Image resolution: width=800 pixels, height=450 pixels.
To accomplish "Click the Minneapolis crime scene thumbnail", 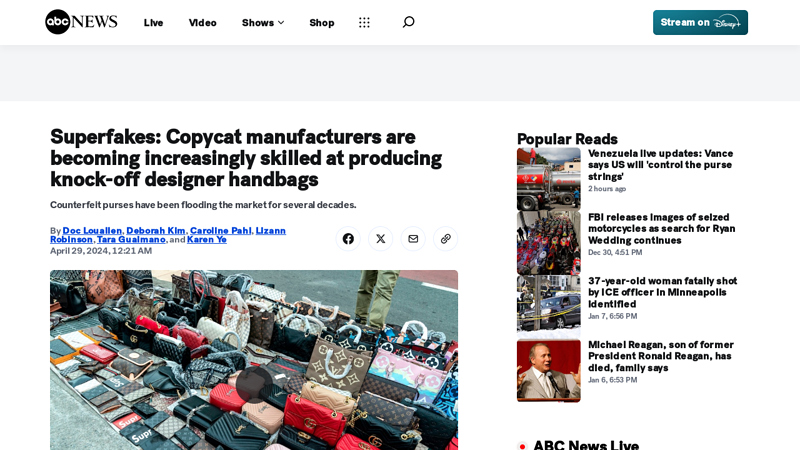I will pyautogui.click(x=548, y=307).
